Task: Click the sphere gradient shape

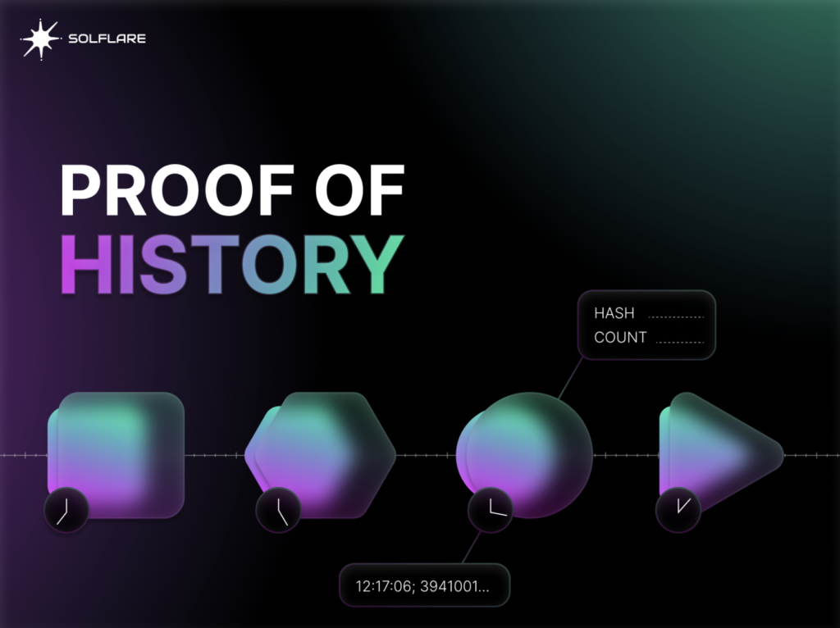Action: pos(525,453)
